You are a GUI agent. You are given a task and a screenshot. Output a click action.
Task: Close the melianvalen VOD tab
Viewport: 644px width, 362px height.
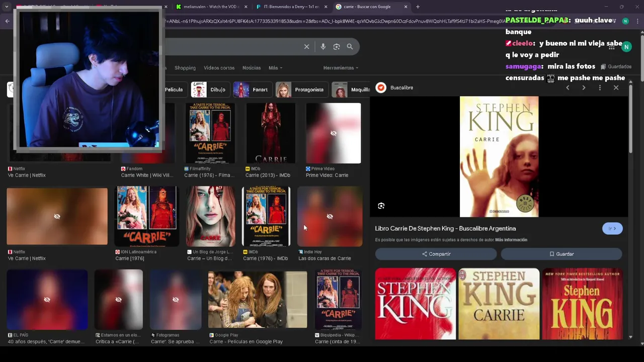pyautogui.click(x=246, y=7)
